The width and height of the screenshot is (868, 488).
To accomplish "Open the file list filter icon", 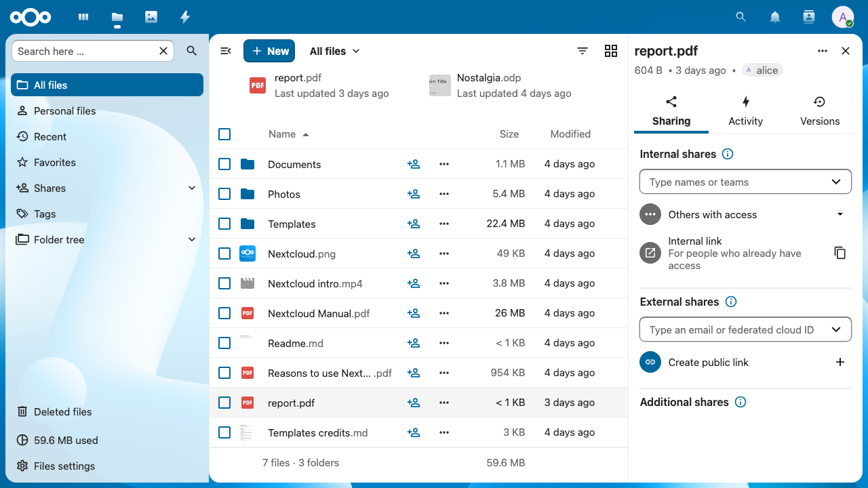I will point(583,51).
